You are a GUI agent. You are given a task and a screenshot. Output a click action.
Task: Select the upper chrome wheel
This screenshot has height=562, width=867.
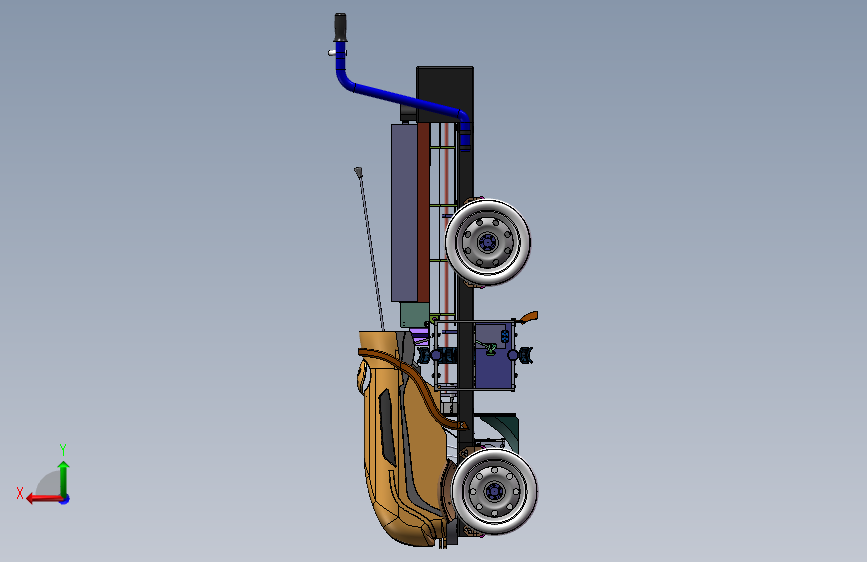click(488, 242)
